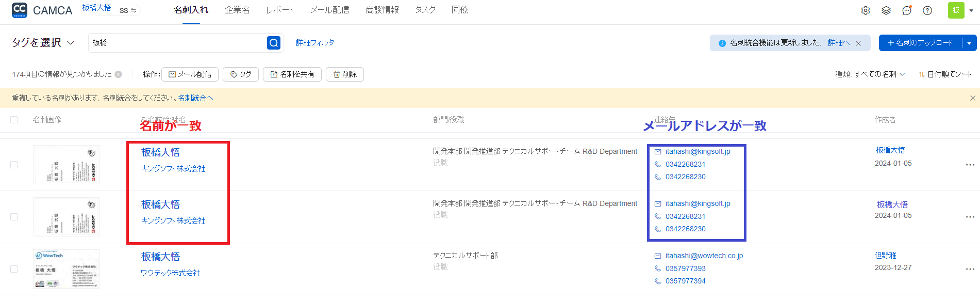This screenshot has height=301, width=980.
Task: Click the テクニカルサポート部 department text
Action: click(x=466, y=256)
